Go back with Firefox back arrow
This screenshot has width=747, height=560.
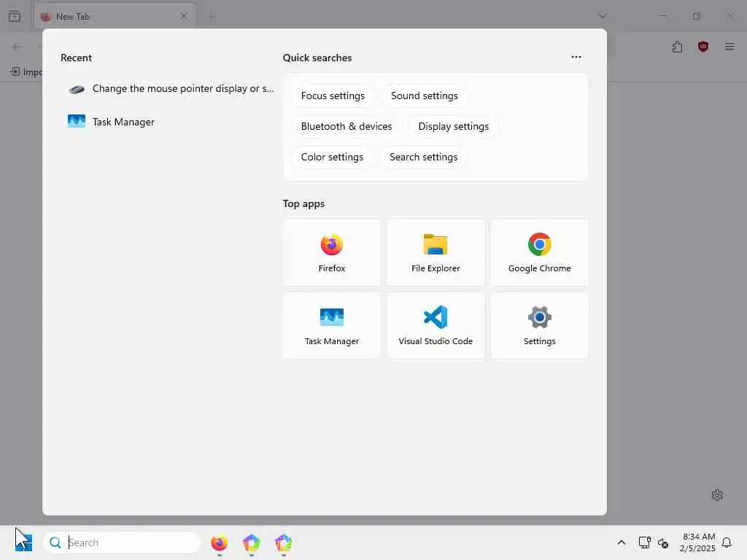(x=18, y=47)
